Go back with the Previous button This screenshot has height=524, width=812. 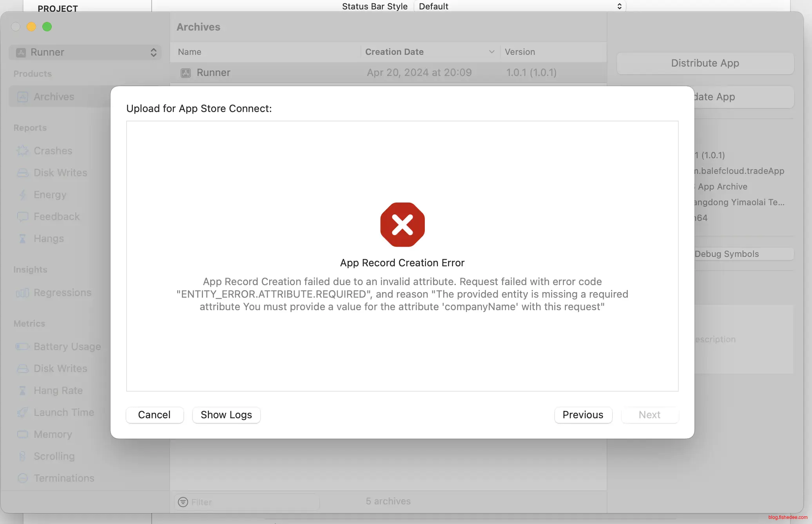pos(583,415)
